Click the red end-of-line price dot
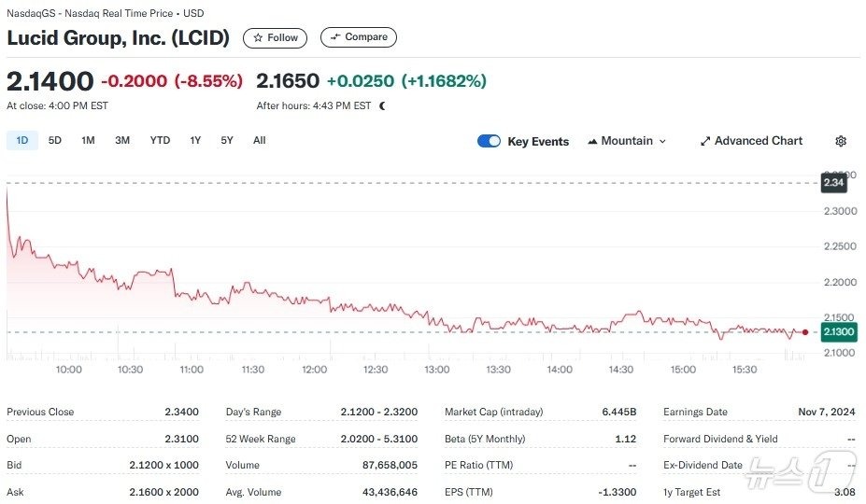 805,332
